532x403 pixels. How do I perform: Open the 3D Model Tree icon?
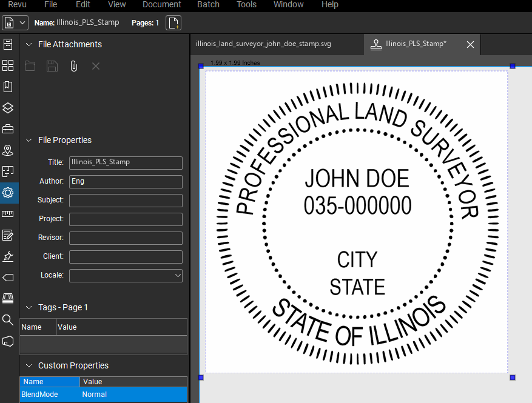pos(8,341)
